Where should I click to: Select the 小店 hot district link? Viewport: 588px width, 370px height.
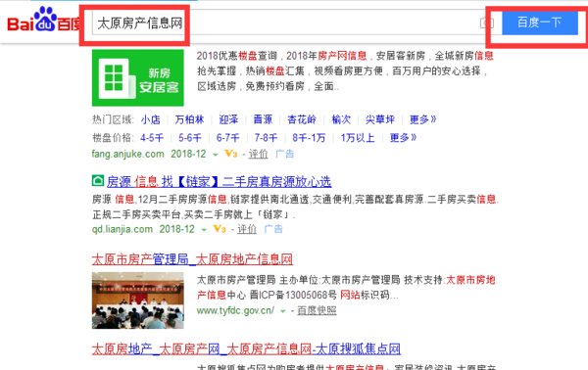(x=150, y=119)
